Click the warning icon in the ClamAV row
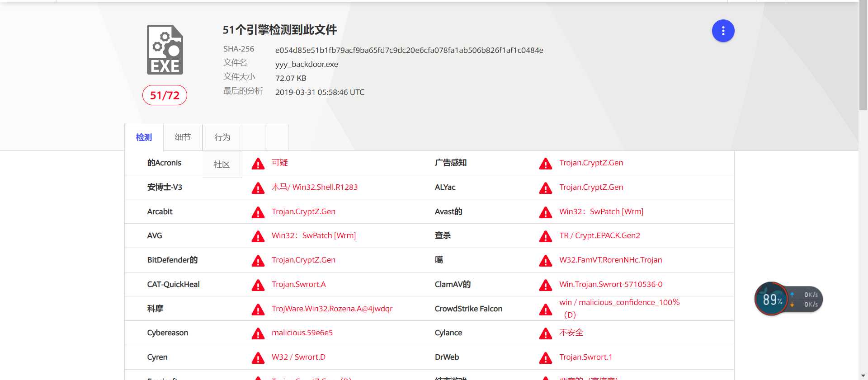This screenshot has height=380, width=868. coord(546,285)
